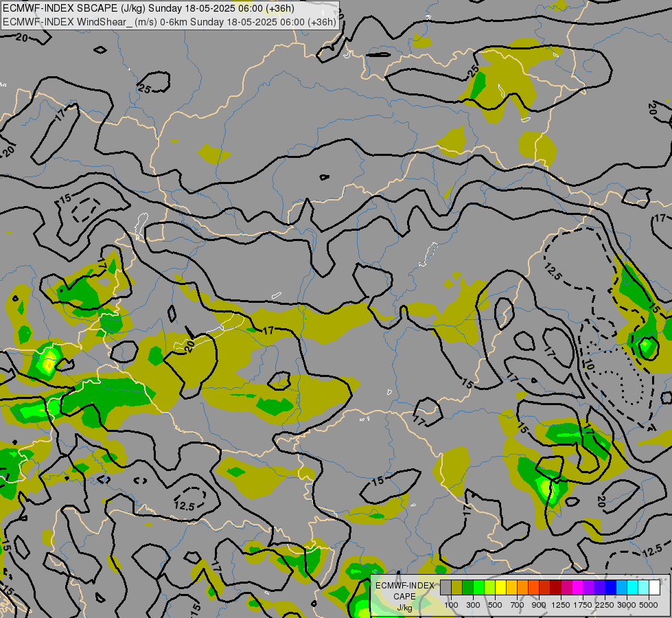
Task: Select the dark green legend swatch
Action: 468,588
